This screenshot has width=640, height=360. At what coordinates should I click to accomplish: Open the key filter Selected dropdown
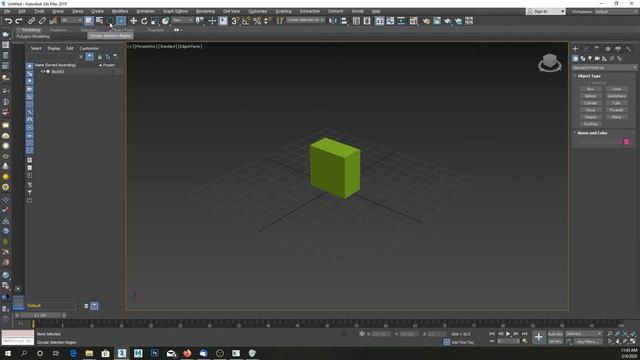click(x=584, y=334)
